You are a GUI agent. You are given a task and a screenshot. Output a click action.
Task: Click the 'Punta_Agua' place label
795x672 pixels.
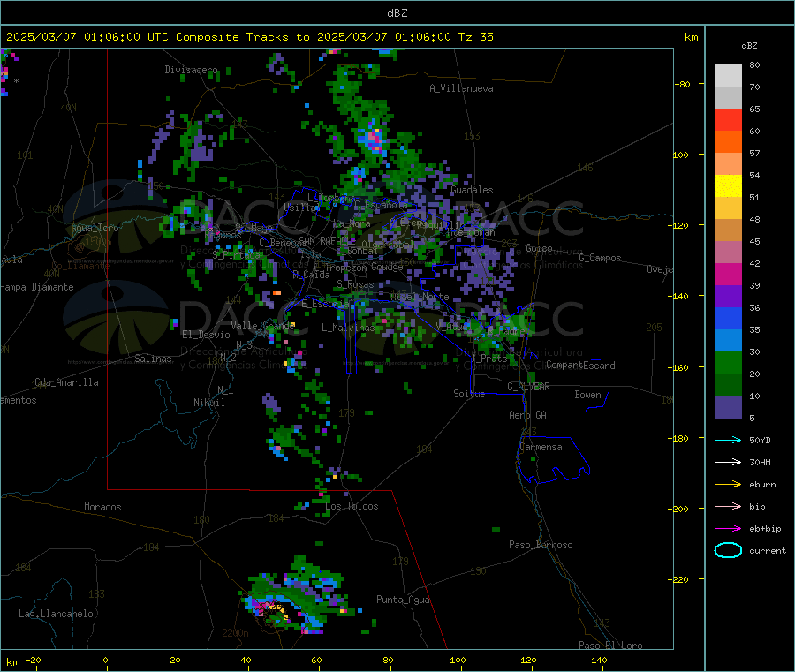click(403, 600)
